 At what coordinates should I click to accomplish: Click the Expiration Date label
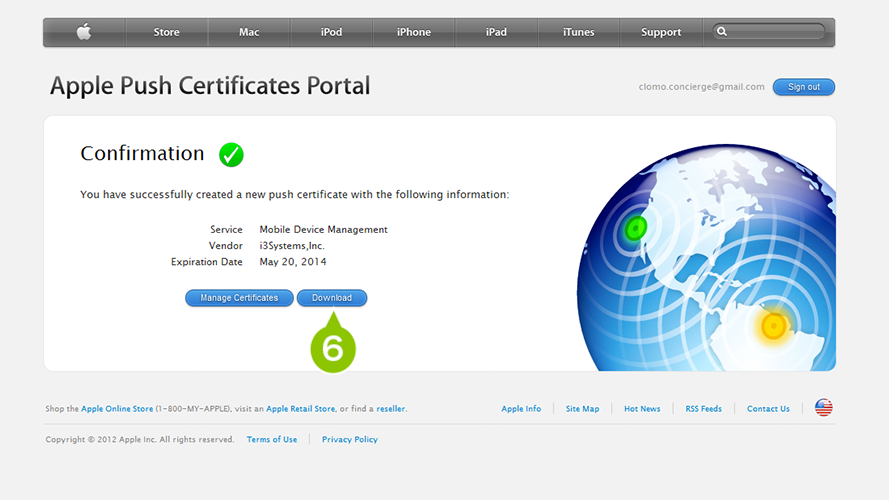206,262
